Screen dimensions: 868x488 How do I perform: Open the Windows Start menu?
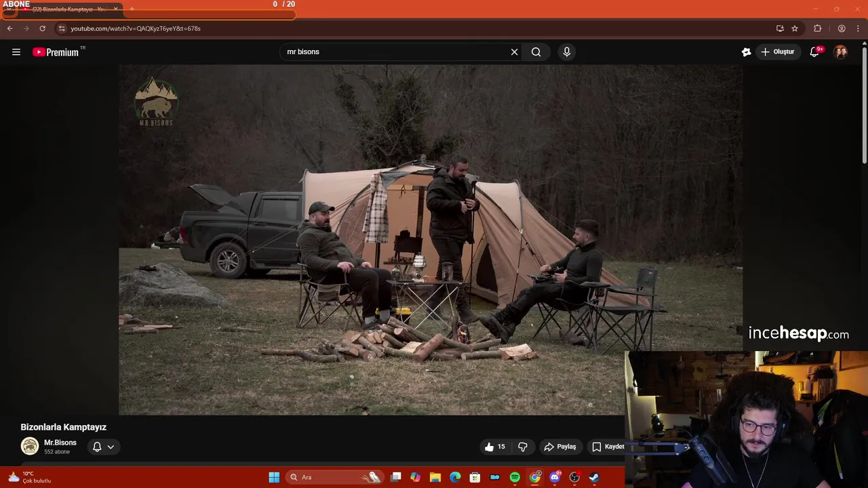pyautogui.click(x=274, y=477)
